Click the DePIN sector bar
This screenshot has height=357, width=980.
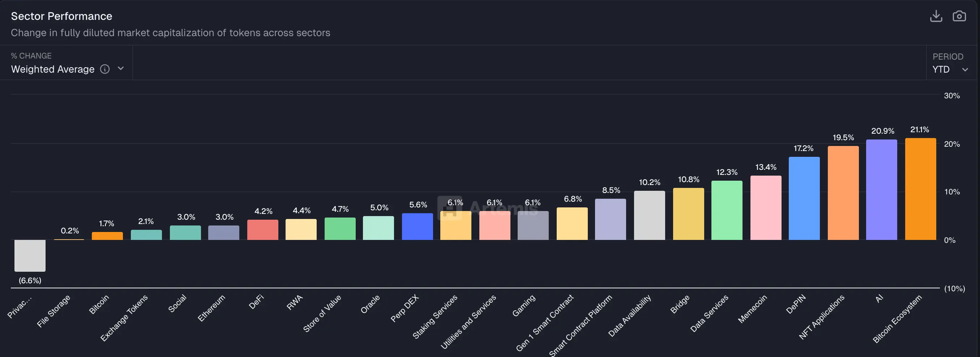click(805, 198)
